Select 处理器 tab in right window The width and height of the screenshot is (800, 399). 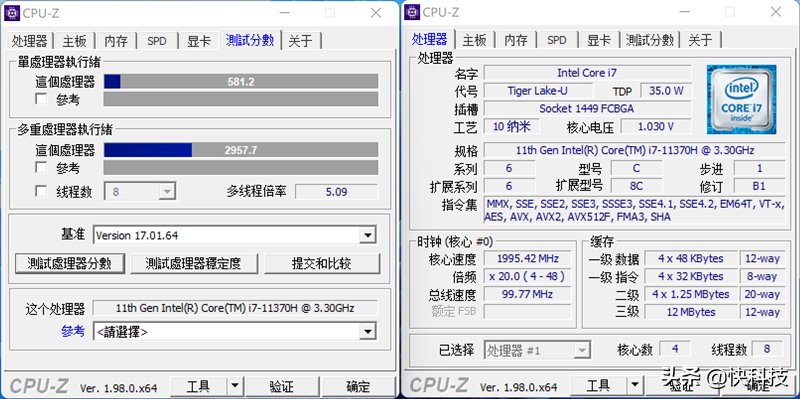[430, 39]
